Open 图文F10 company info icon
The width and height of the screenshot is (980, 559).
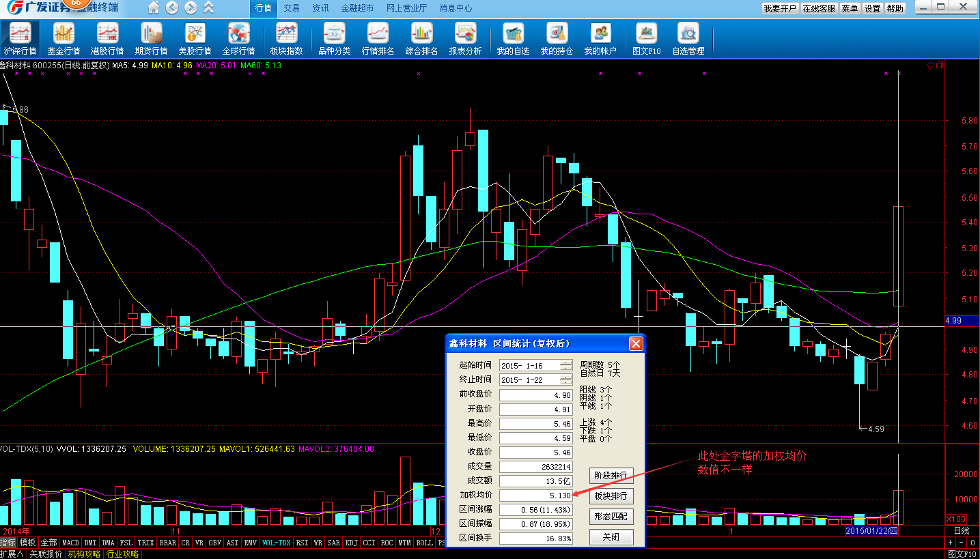pyautogui.click(x=646, y=38)
